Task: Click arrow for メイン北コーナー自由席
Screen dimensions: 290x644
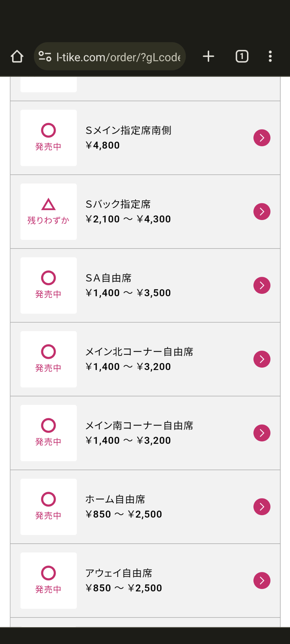Action: [262, 359]
